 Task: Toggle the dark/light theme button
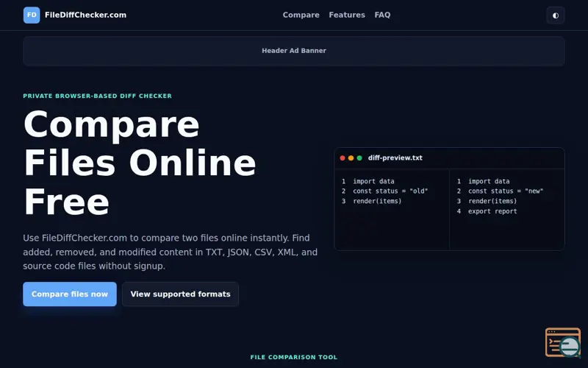[556, 15]
